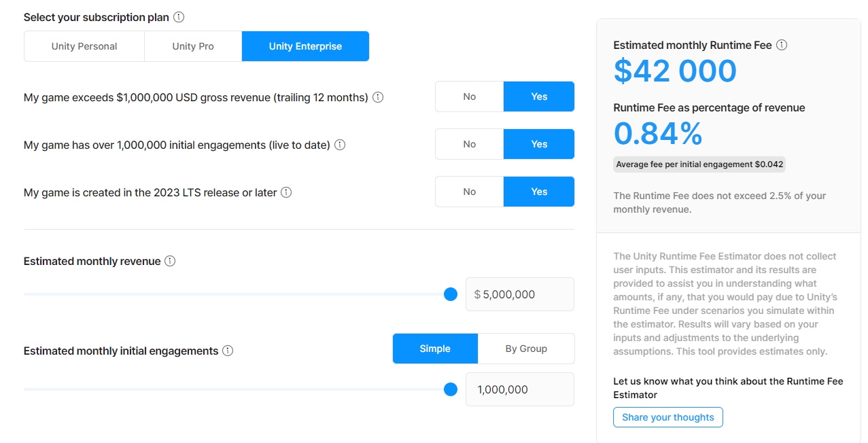Viewport: 868px width, 443px height.
Task: Choose Yes for 2023 LTS release or later
Action: (539, 192)
